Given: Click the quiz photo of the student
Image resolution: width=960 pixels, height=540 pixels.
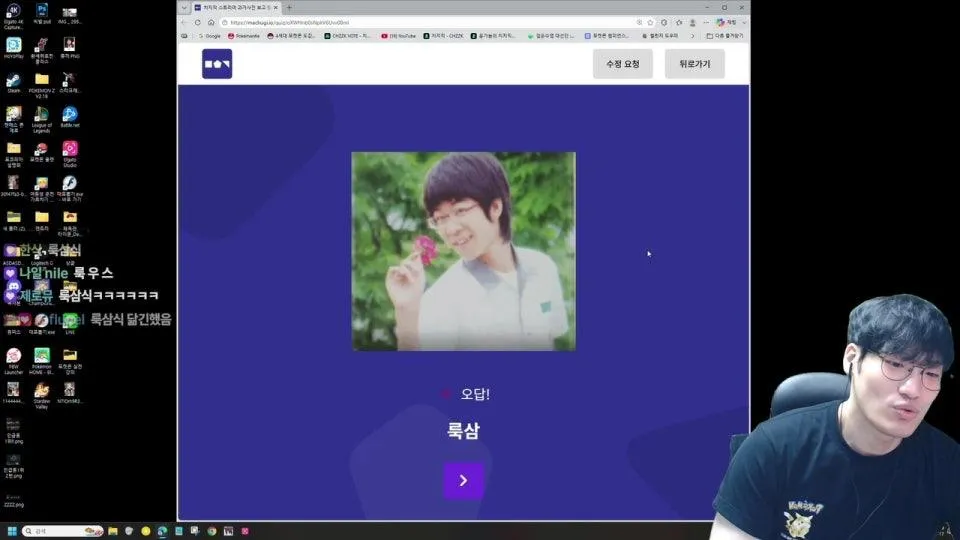Looking at the screenshot, I should point(463,251).
